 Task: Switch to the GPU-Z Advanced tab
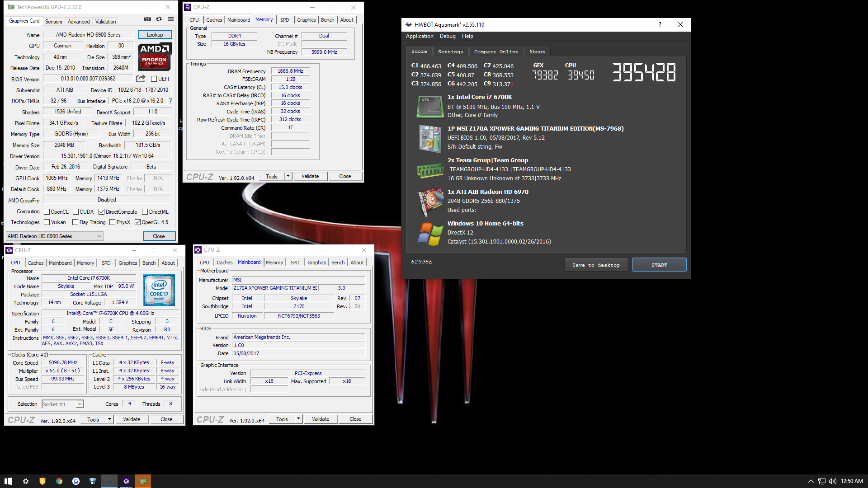(79, 21)
